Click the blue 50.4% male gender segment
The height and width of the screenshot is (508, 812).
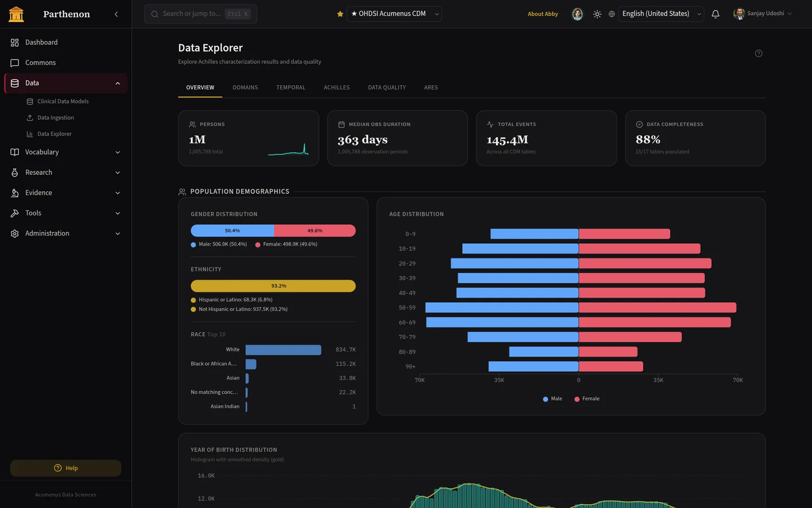click(232, 231)
